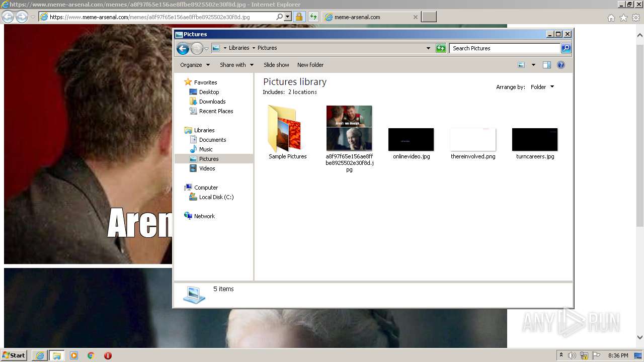This screenshot has height=362, width=644.
Task: Open the address bar previous locations dropdown
Action: 428,48
